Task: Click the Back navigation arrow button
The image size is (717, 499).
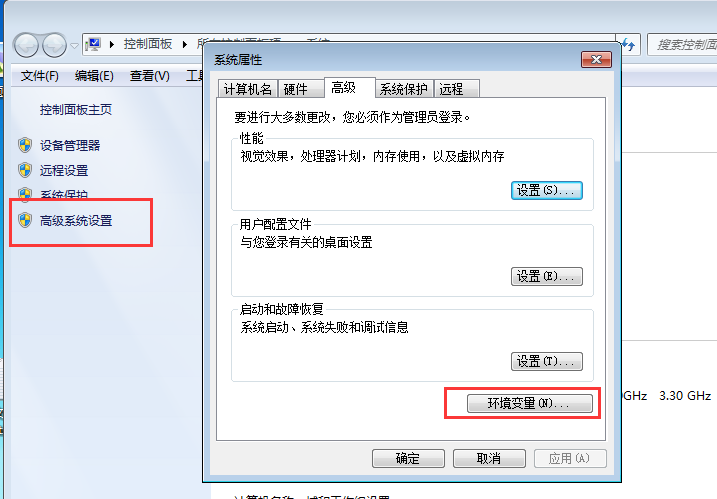Action: (x=26, y=45)
